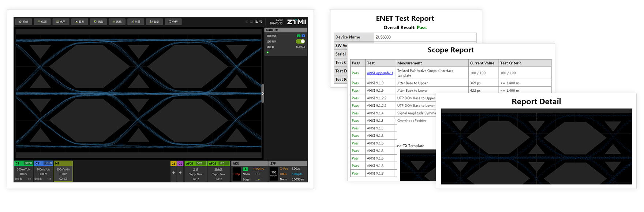Click the 光标 (Cursor) toolbar button
This screenshot has width=644, height=212.
tap(117, 22)
